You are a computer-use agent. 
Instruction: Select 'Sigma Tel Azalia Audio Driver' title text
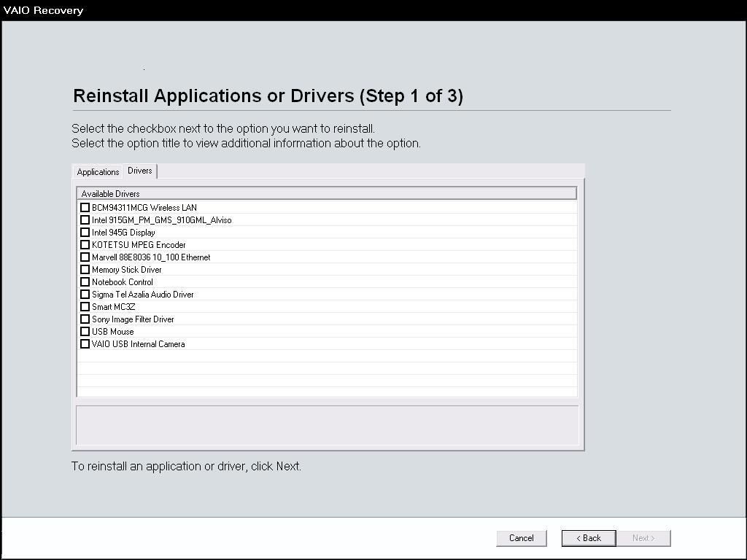143,295
